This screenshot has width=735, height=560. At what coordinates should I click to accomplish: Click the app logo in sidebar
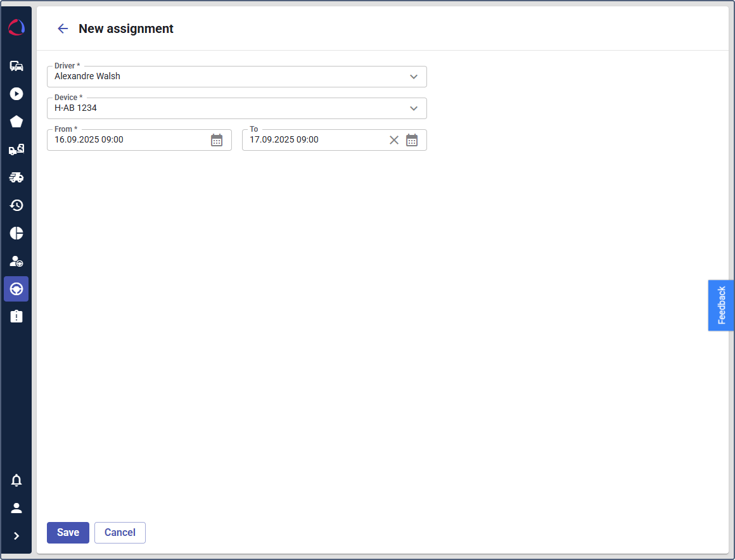[x=16, y=28]
